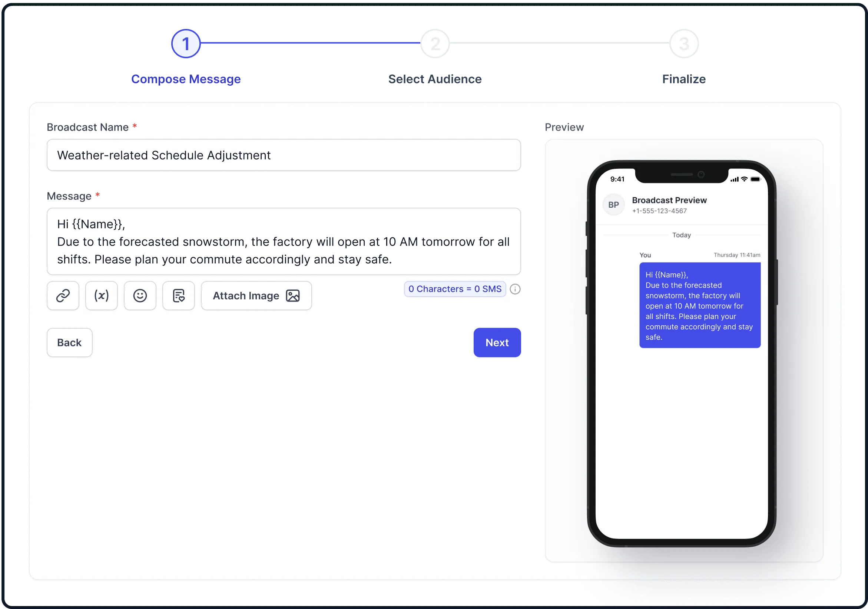Click the emoji picker icon
This screenshot has height=609, width=868.
(140, 295)
